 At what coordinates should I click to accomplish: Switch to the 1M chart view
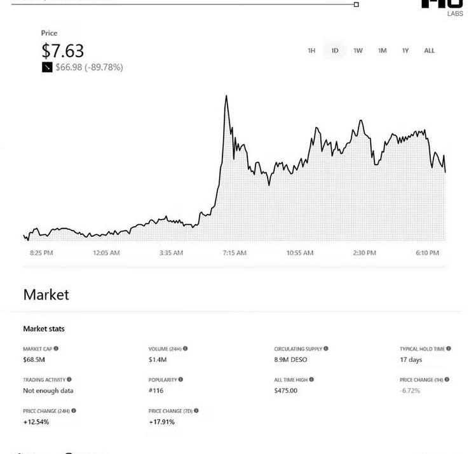tap(382, 51)
